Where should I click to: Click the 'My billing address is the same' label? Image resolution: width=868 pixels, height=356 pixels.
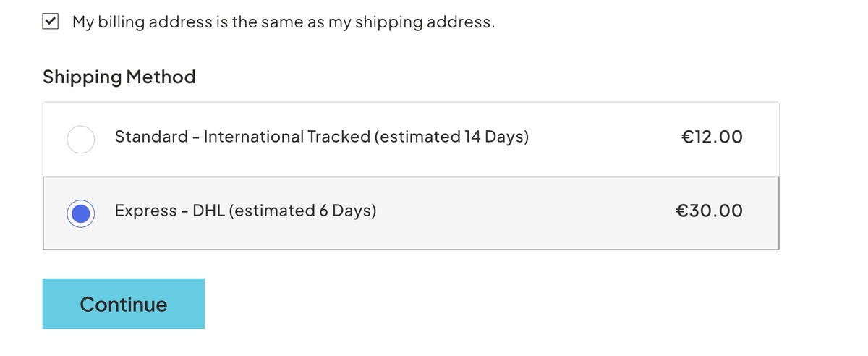point(284,22)
